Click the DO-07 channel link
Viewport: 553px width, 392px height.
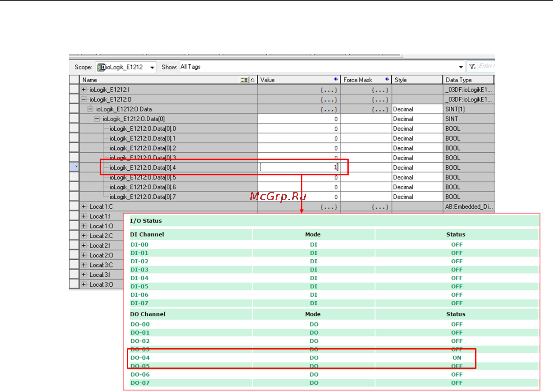[x=140, y=383]
